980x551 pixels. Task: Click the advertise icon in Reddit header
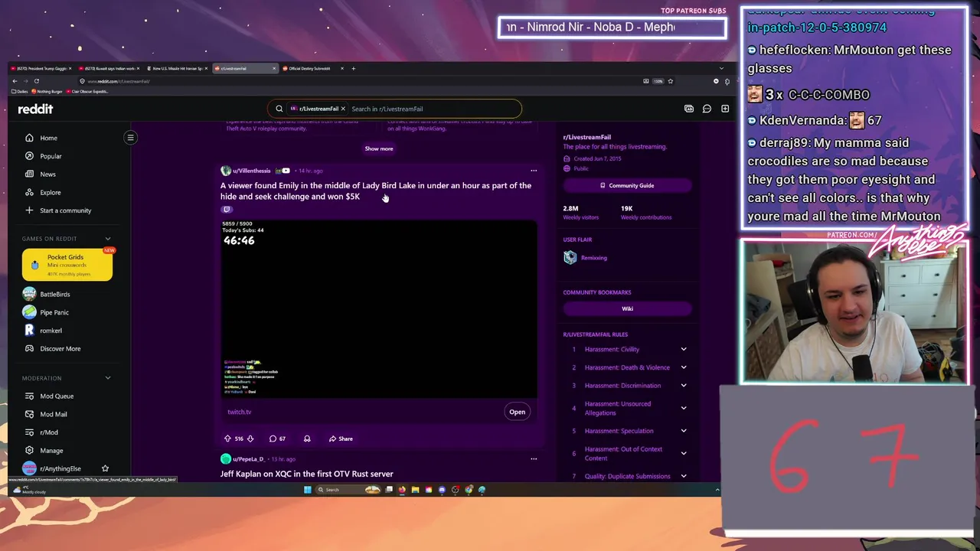[688, 109]
